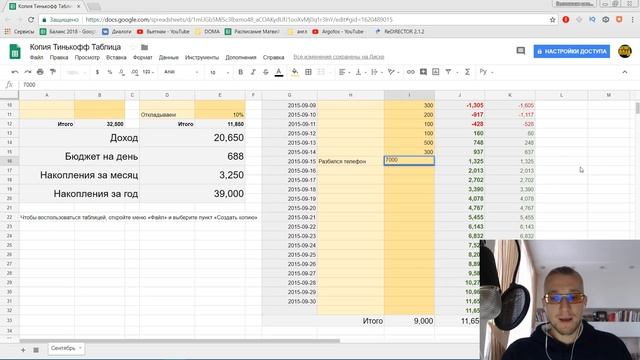Open the Правка menu

[x=59, y=58]
